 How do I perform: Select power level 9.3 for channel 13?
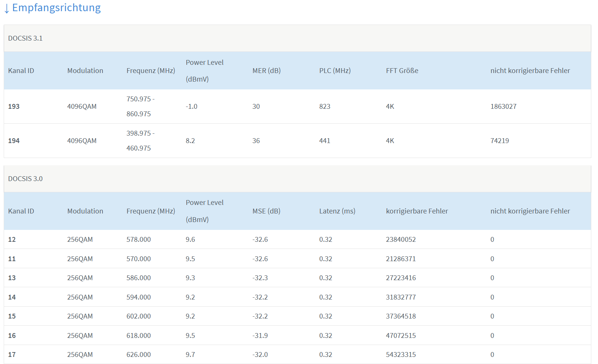coord(190,278)
